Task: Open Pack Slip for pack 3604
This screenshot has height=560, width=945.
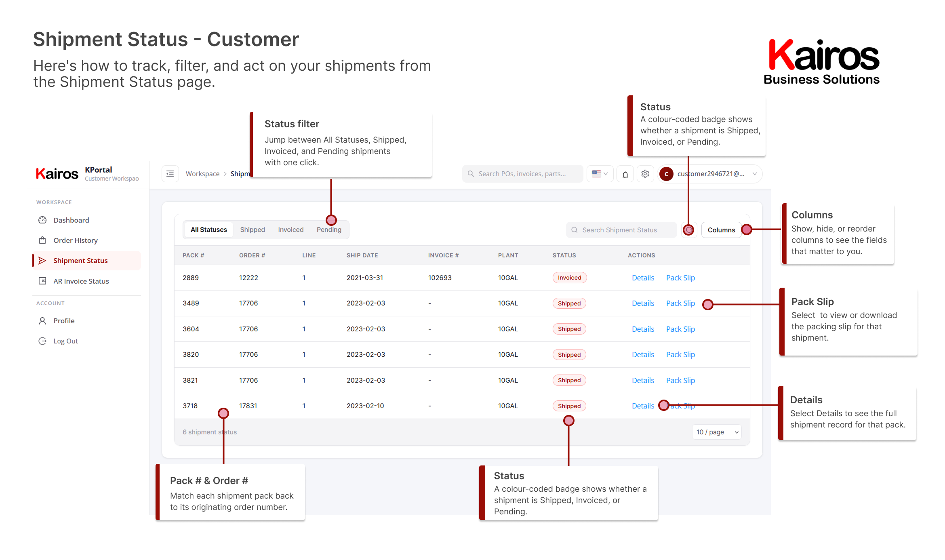Action: pyautogui.click(x=680, y=329)
